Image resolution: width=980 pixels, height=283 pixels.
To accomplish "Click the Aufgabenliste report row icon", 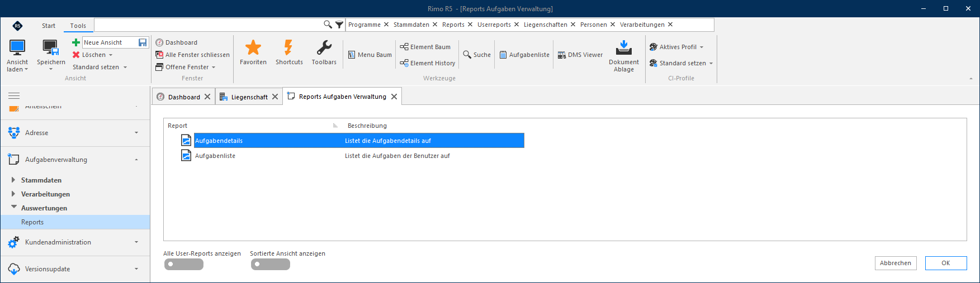I will click(186, 156).
